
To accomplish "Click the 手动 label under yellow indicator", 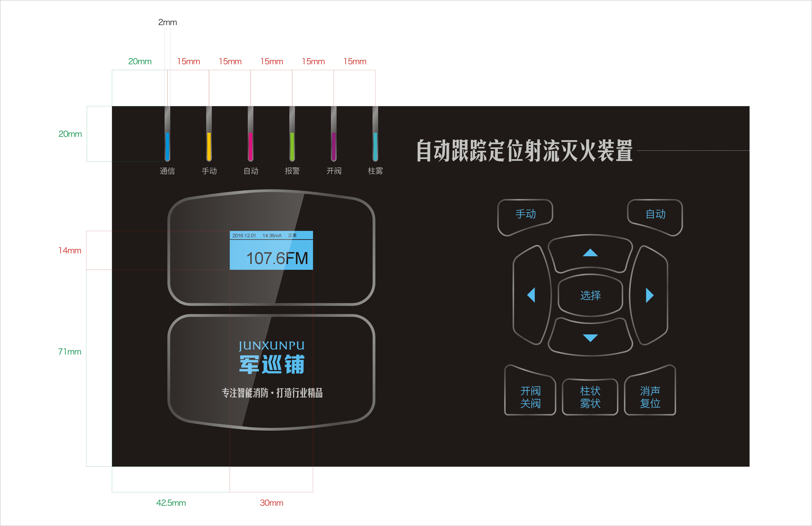I will click(209, 171).
